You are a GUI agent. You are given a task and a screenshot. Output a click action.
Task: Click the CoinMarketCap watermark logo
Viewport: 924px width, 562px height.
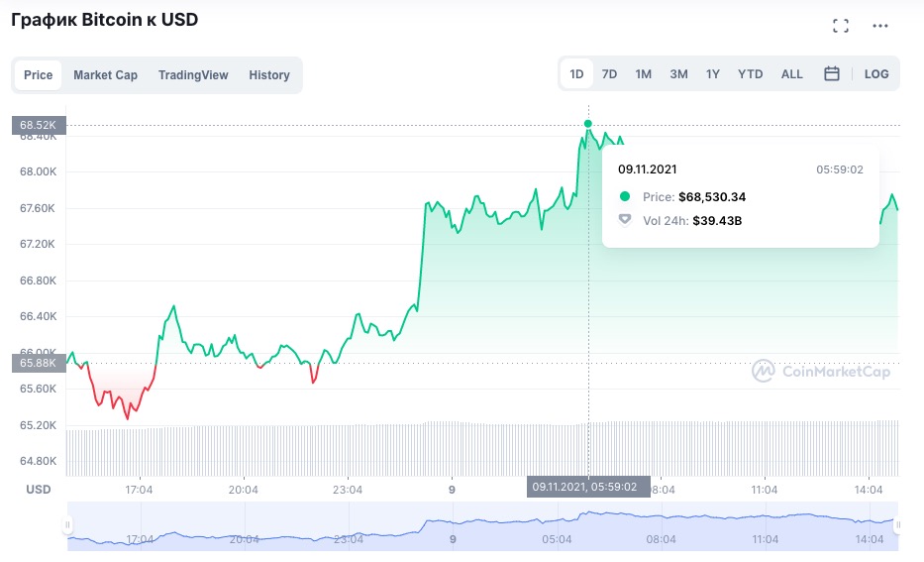[x=821, y=371]
